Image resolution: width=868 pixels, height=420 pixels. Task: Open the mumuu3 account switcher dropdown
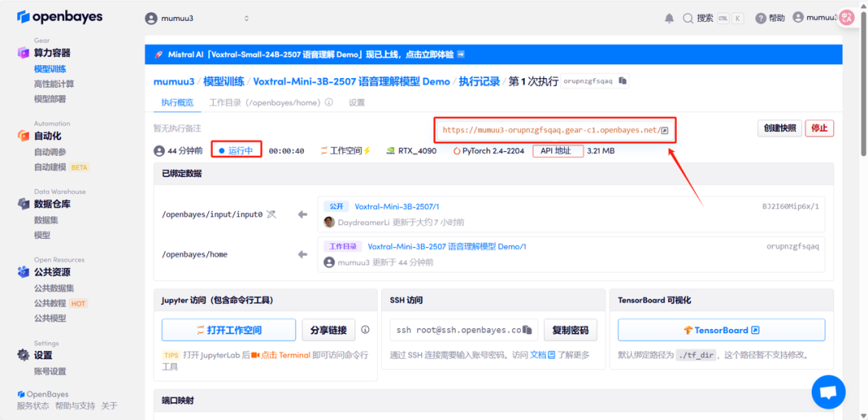point(197,19)
